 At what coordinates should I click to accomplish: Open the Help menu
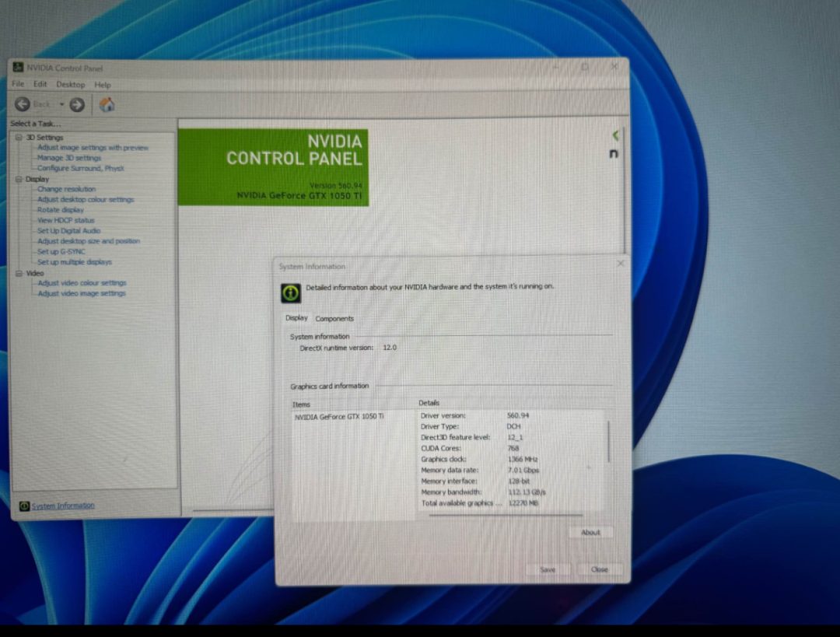103,84
